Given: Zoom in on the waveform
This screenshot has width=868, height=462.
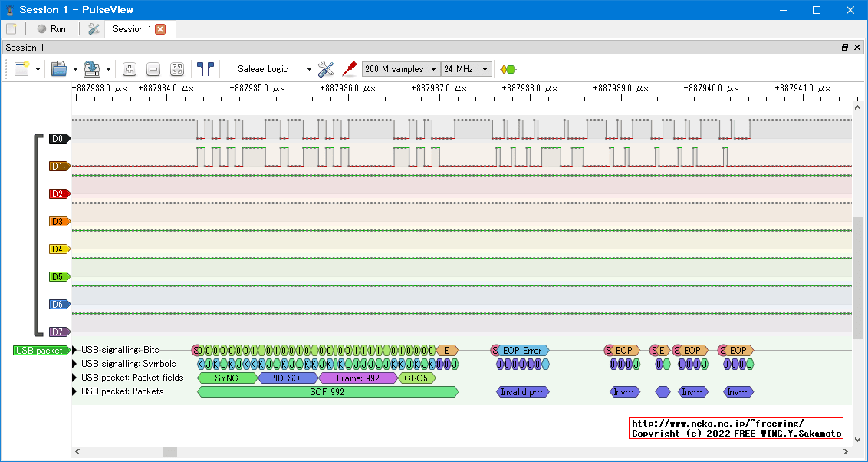Looking at the screenshot, I should coord(130,69).
